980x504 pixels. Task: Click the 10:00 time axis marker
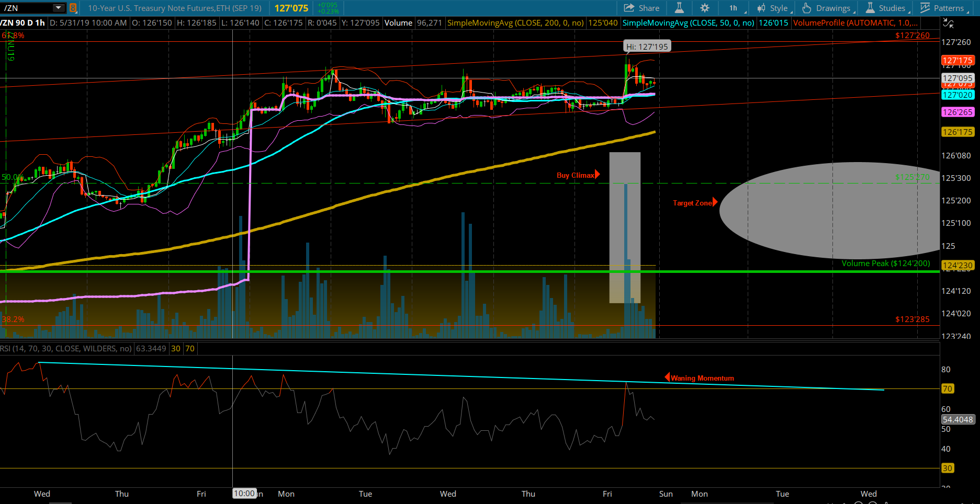pos(244,493)
